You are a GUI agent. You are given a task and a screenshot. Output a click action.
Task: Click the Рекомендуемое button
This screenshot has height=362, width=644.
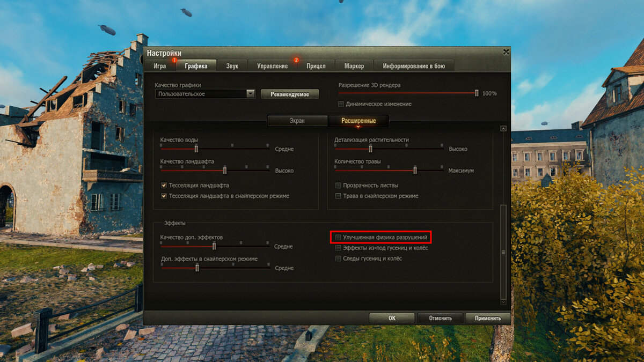(x=290, y=94)
